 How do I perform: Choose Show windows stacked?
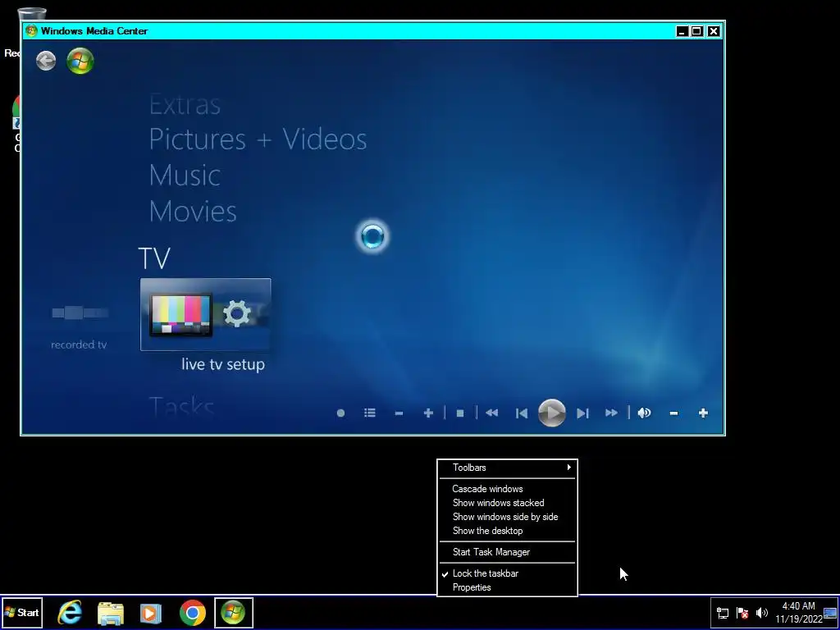pos(507,503)
